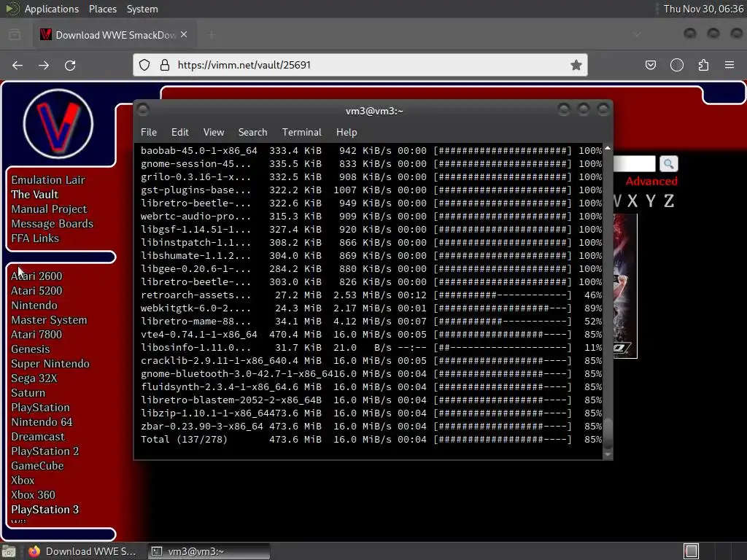
Task: Click the padlock site info icon
Action: (165, 65)
